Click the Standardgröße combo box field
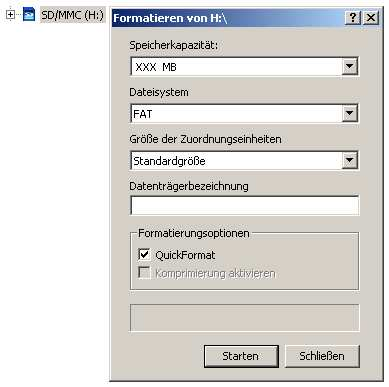The height and width of the screenshot is (387, 389). coord(236,161)
